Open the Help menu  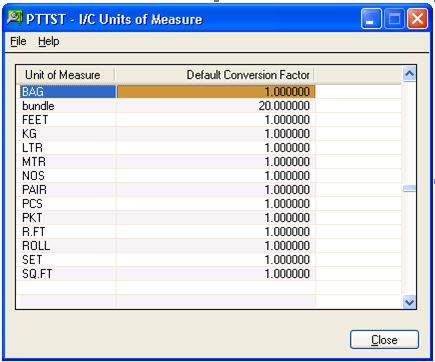coord(49,41)
